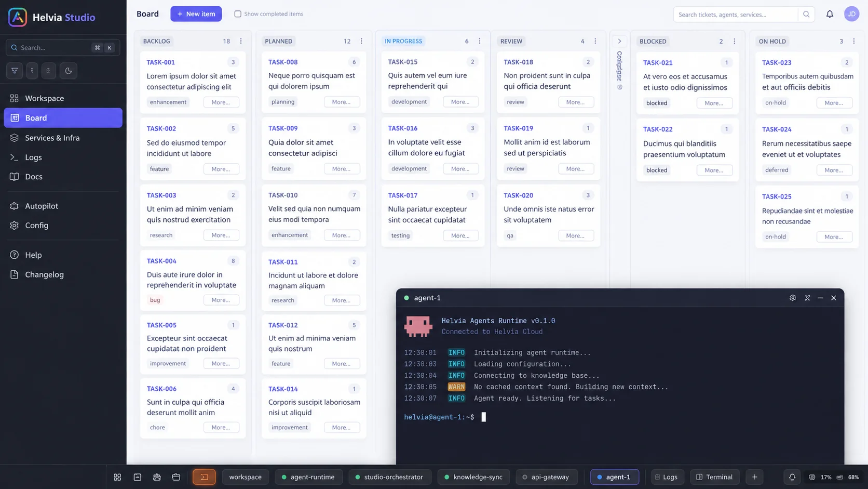Viewport: 868px width, 489px height.
Task: Open the TASK-024 link
Action: pyautogui.click(x=777, y=129)
